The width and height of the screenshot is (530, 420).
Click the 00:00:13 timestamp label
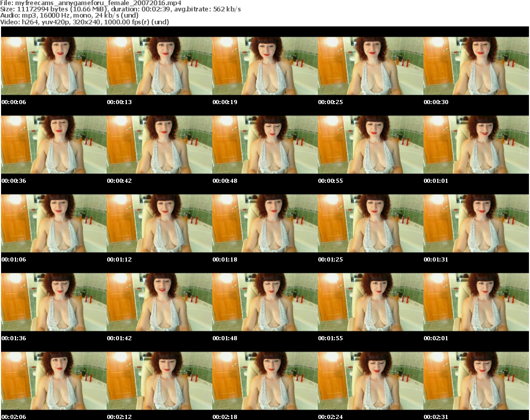point(120,102)
